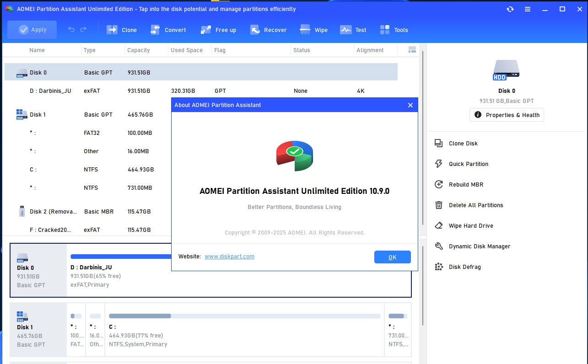Close the About AOMEI Partition Assistant dialog
This screenshot has height=364, width=588.
410,105
